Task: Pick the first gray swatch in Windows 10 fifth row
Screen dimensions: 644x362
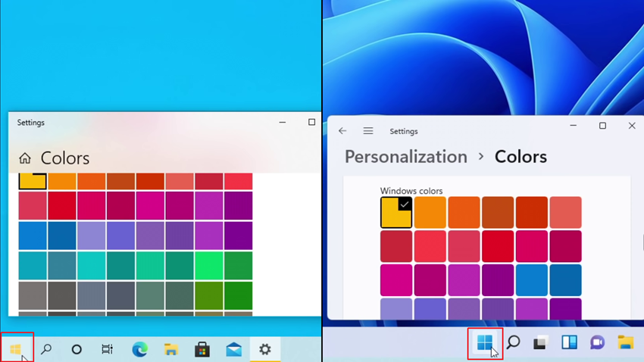Action: coord(33,295)
